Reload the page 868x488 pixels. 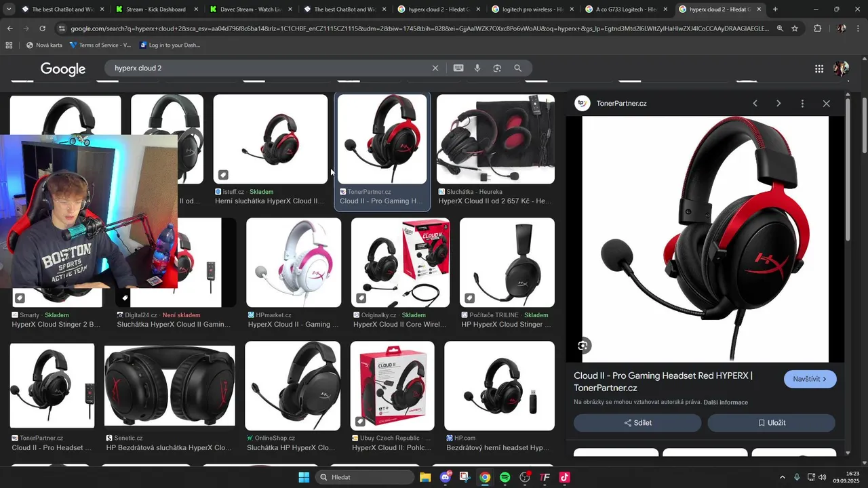(x=42, y=28)
